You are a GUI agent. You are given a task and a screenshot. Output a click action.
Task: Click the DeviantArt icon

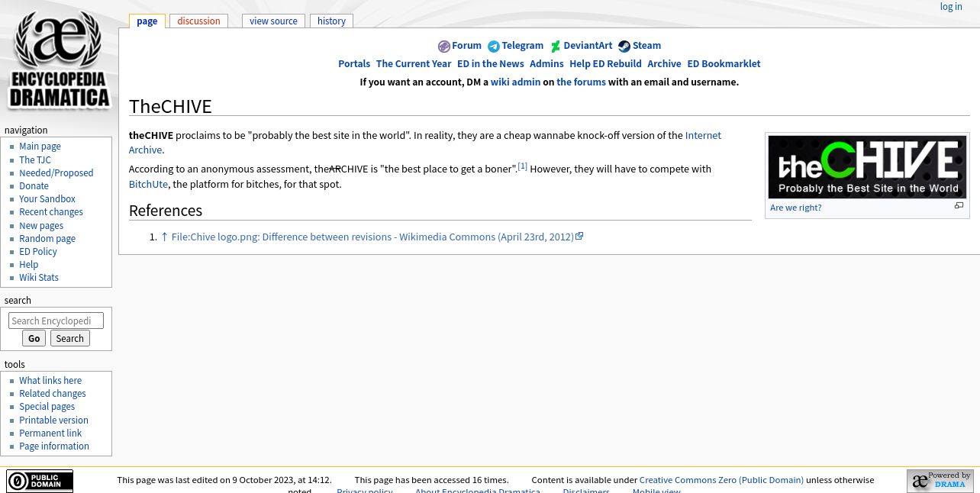(x=556, y=47)
